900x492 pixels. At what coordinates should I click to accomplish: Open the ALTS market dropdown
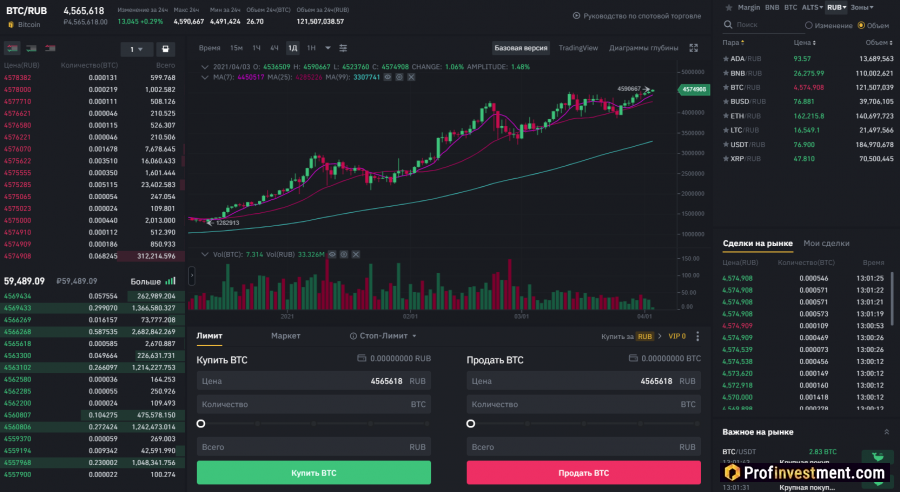pyautogui.click(x=812, y=7)
